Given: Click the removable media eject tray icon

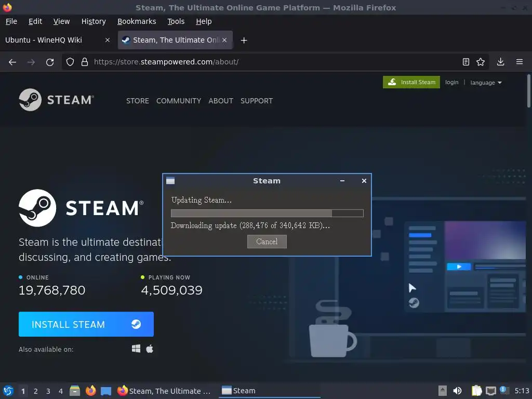Looking at the screenshot, I should click(442, 391).
